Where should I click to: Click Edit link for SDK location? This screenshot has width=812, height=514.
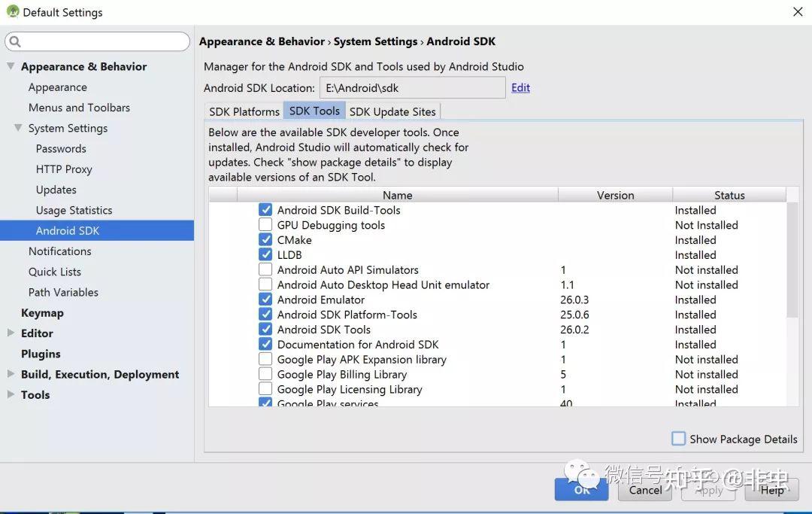point(520,87)
